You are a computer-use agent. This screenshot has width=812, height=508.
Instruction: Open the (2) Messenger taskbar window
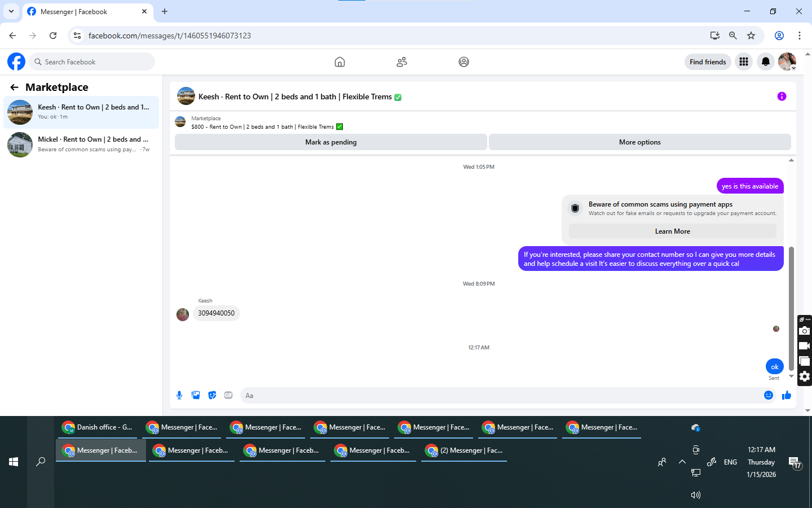coord(464,450)
